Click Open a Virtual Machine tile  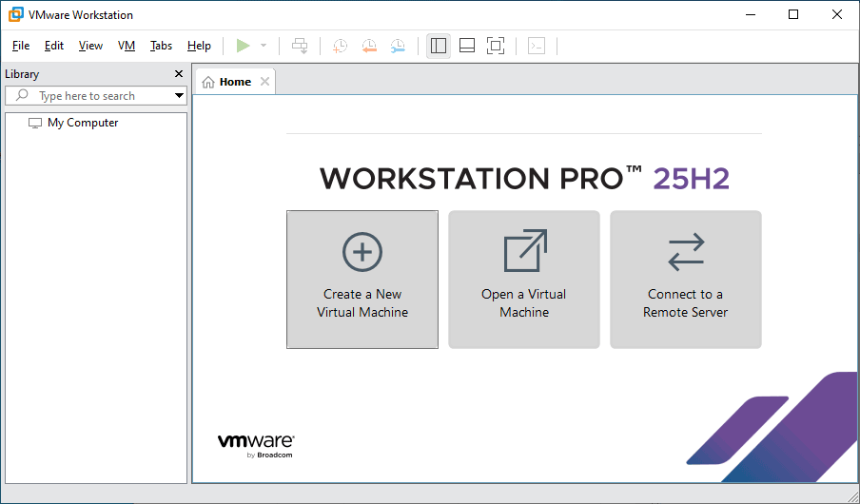tap(524, 280)
